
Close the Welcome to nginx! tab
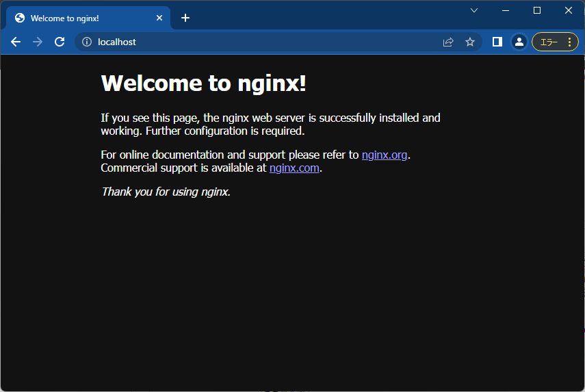pos(159,18)
